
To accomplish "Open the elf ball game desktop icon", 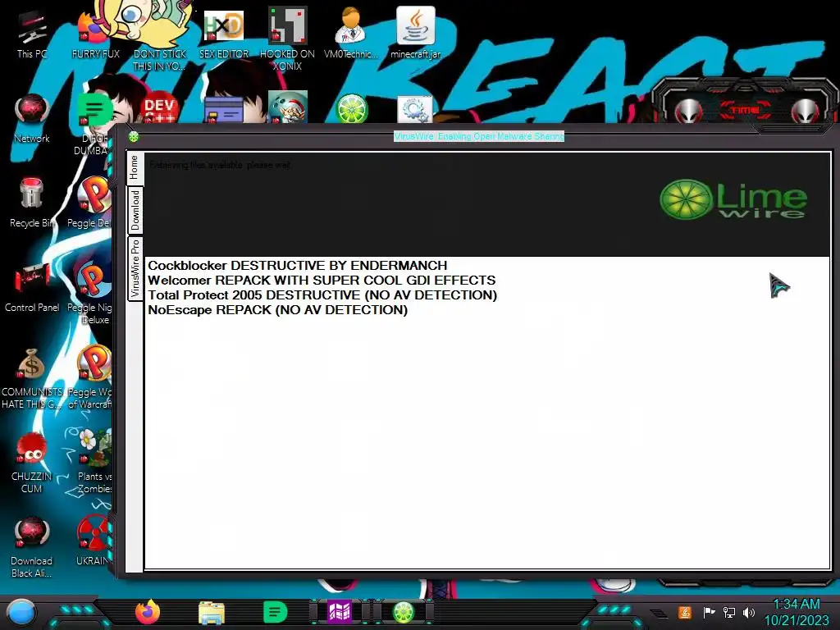I will (x=288, y=107).
